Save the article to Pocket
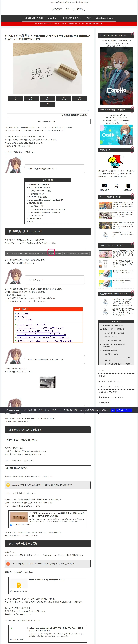The width and height of the screenshot is (138, 644). (x=64, y=98)
